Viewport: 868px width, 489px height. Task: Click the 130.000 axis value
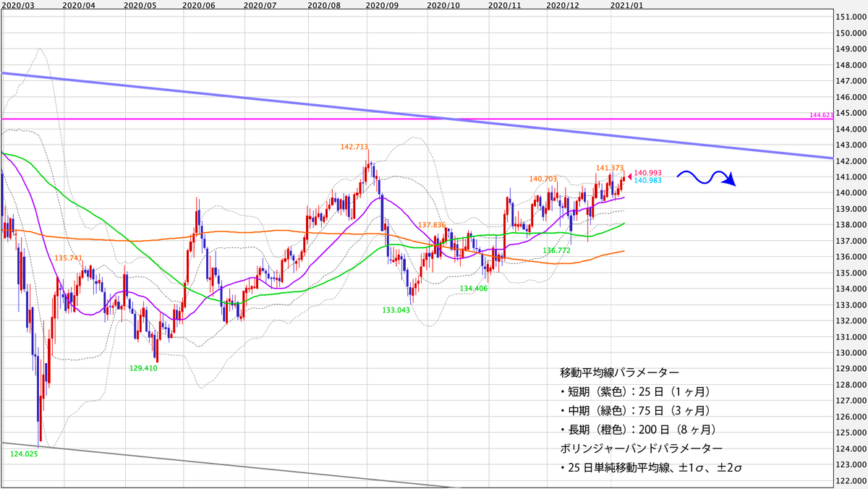point(850,353)
